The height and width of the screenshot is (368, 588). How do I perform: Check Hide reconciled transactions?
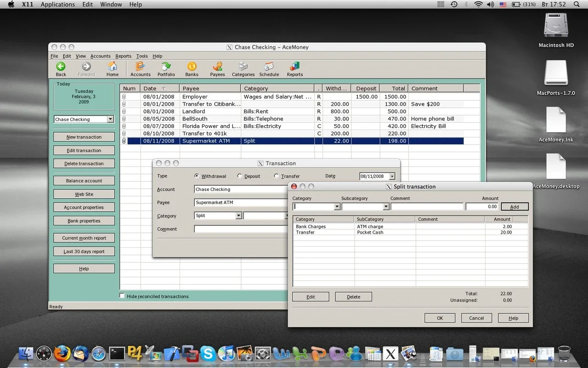click(x=122, y=296)
